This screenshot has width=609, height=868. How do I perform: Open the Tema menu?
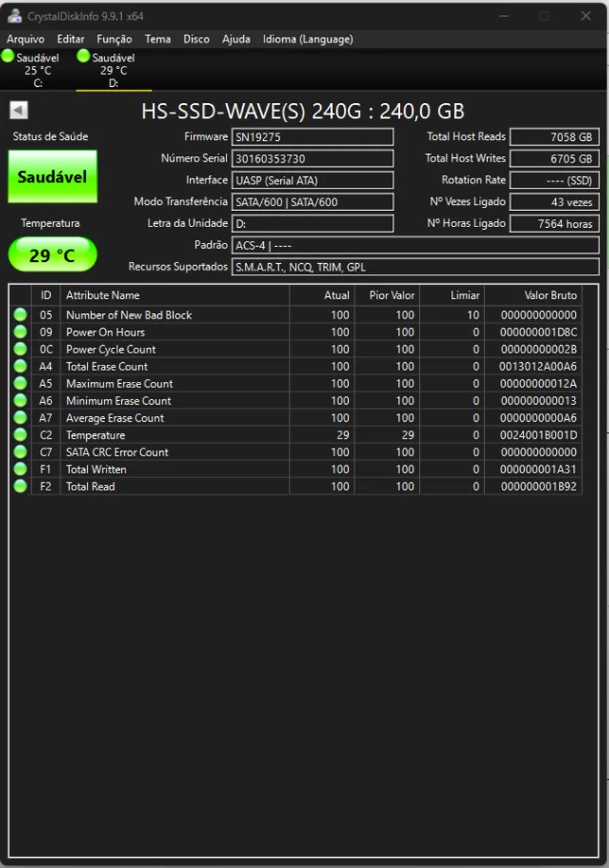(x=157, y=39)
